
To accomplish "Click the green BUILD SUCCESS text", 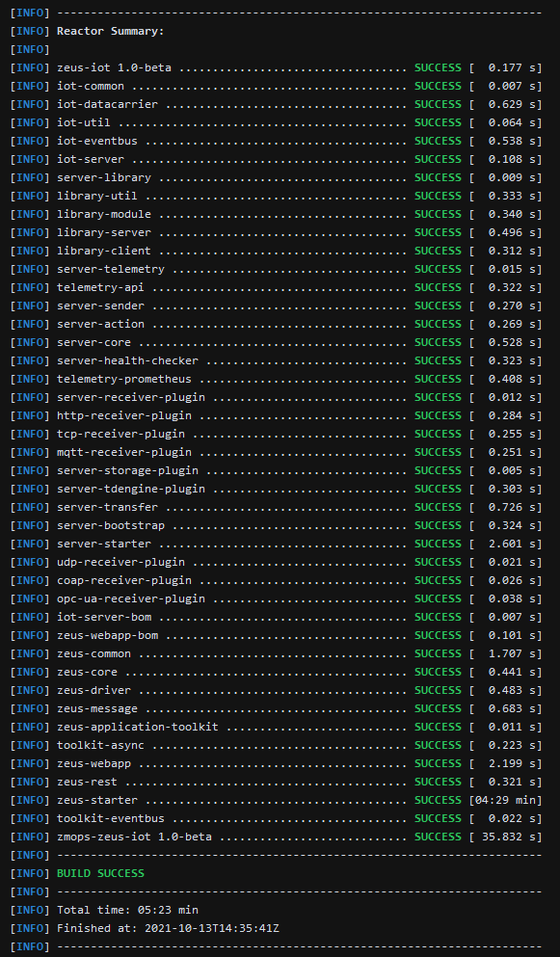I will (101, 873).
